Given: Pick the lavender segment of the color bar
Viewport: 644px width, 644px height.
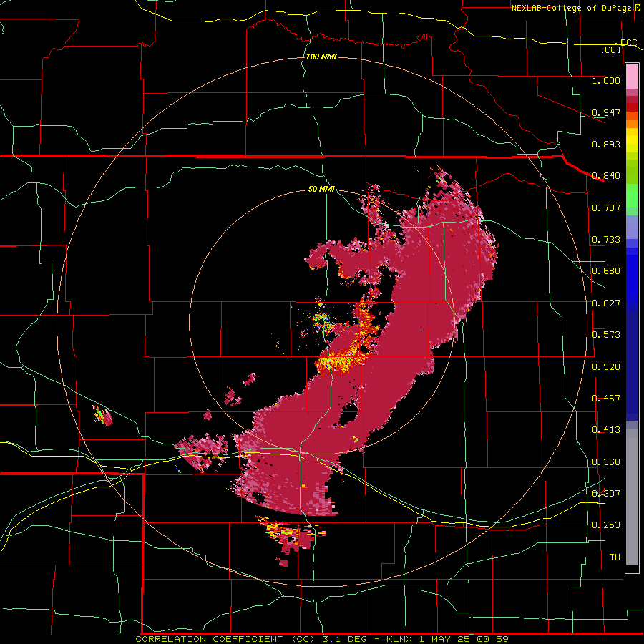Looking at the screenshot, I should click(632, 228).
